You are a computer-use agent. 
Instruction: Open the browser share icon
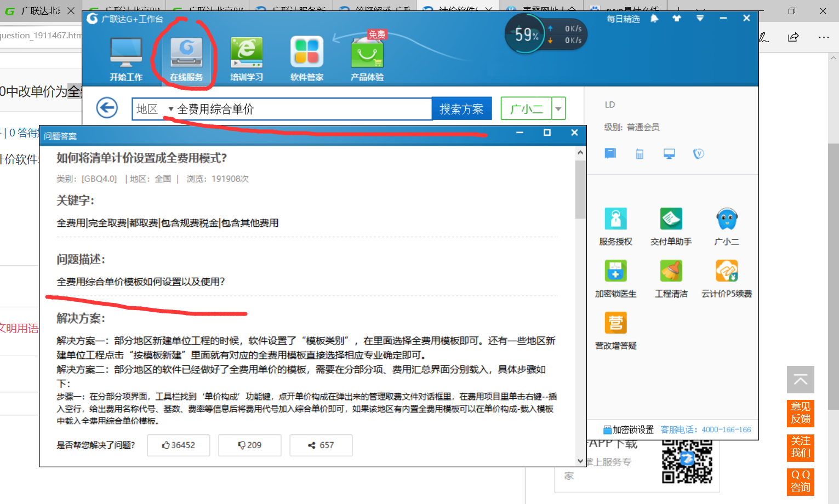[794, 37]
